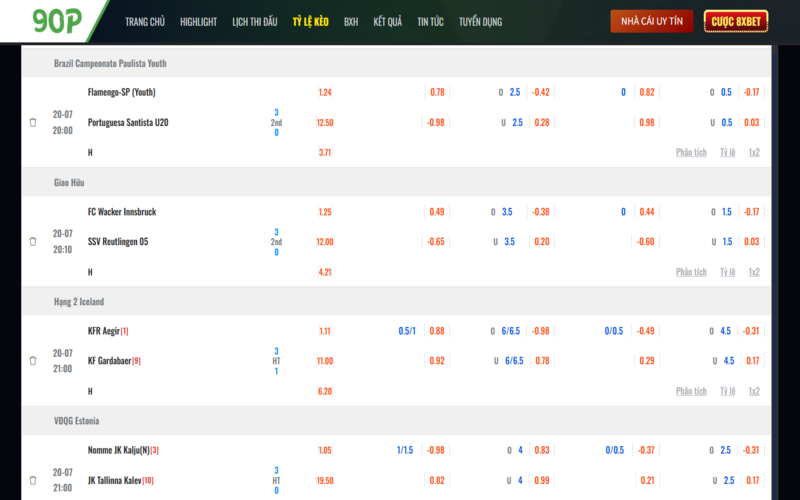Click 1.11 odds for KFR Aegir

coord(325,331)
